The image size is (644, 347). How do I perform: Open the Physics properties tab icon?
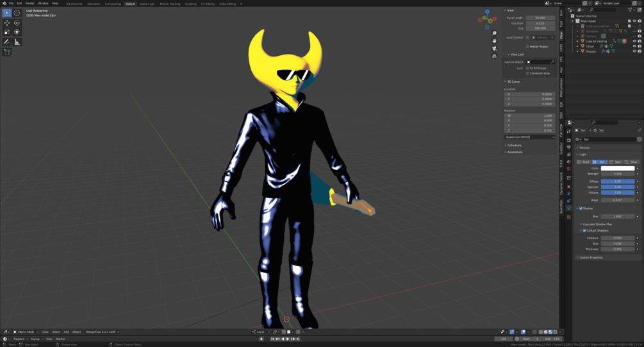coord(569,194)
